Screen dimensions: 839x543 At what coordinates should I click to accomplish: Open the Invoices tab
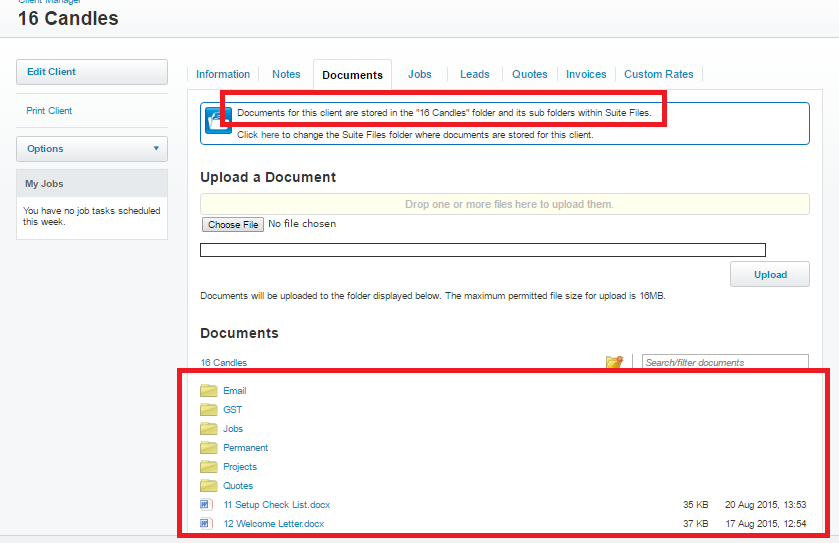click(586, 74)
